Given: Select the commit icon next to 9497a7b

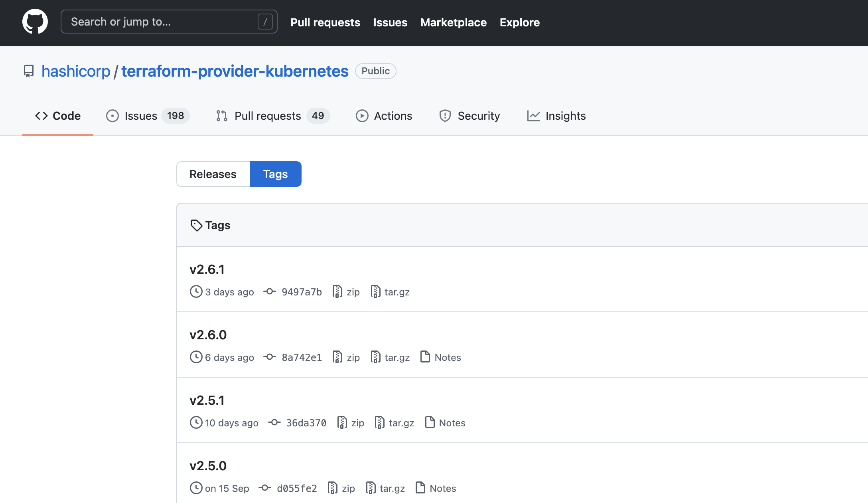Looking at the screenshot, I should 270,292.
